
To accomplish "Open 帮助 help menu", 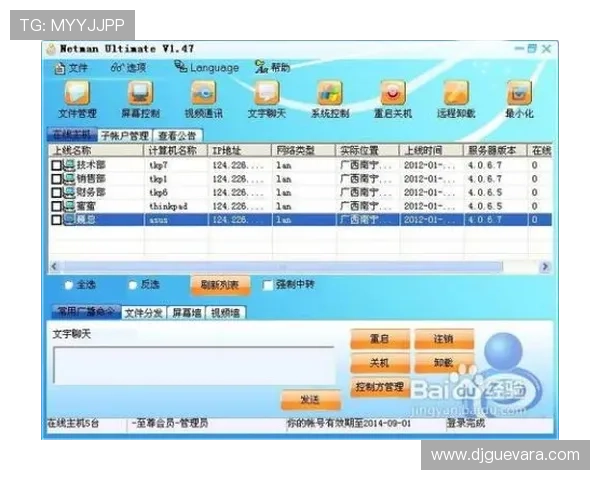I will point(272,67).
